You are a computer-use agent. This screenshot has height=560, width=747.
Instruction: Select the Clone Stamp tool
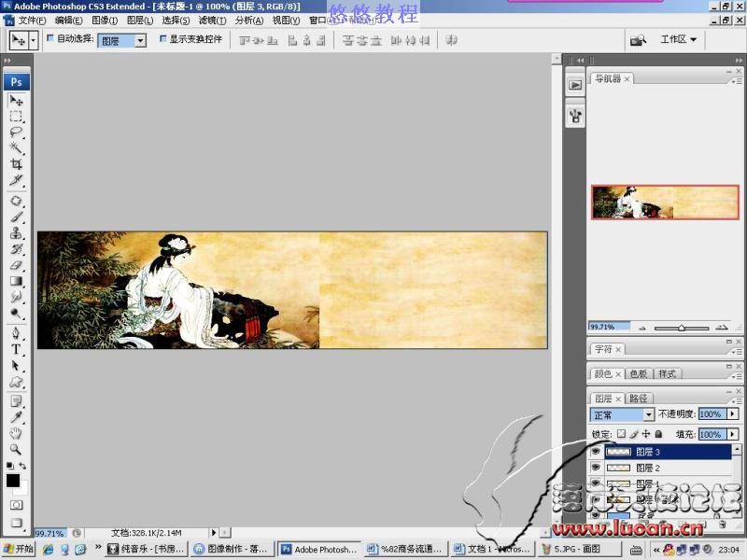click(16, 232)
